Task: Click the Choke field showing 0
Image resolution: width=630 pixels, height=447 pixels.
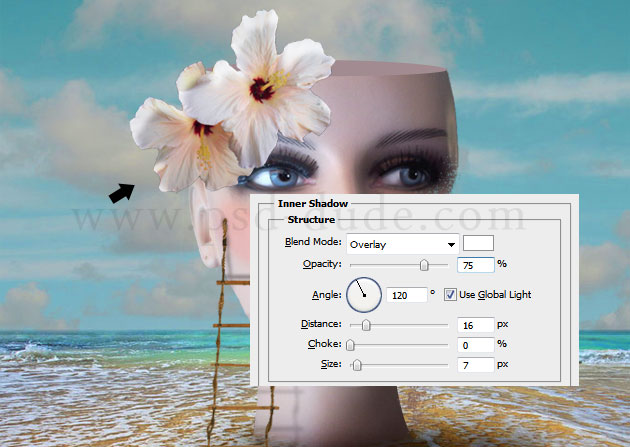Action: (x=476, y=345)
